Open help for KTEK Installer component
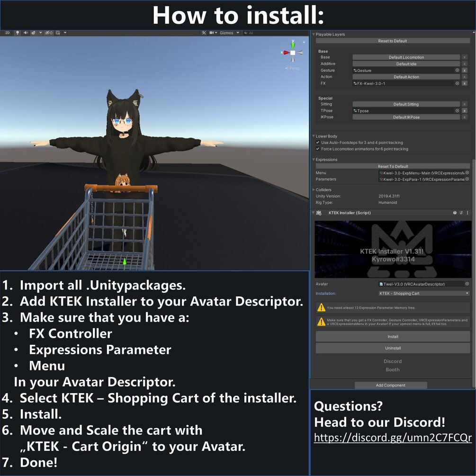 coord(455,213)
